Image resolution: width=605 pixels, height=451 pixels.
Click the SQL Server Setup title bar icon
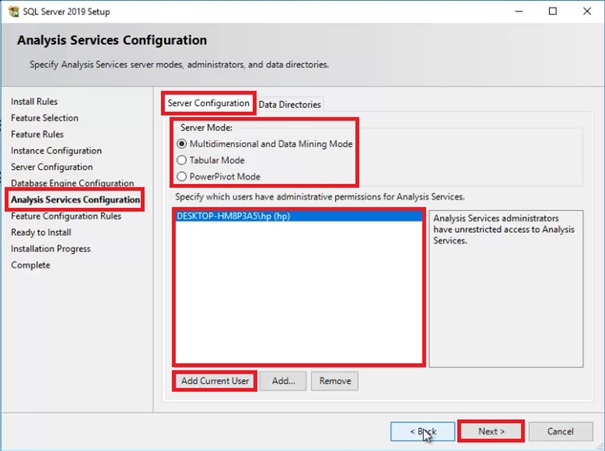14,12
